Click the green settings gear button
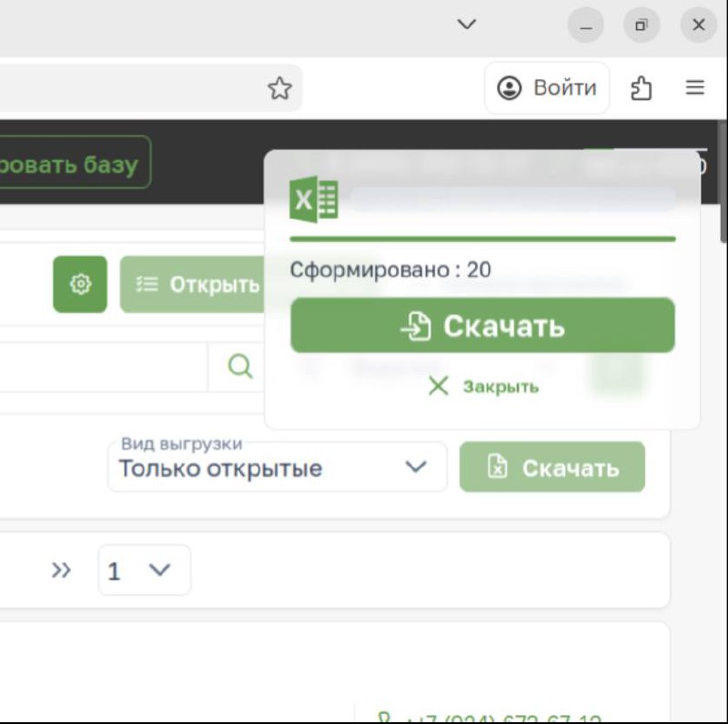 coord(80,284)
